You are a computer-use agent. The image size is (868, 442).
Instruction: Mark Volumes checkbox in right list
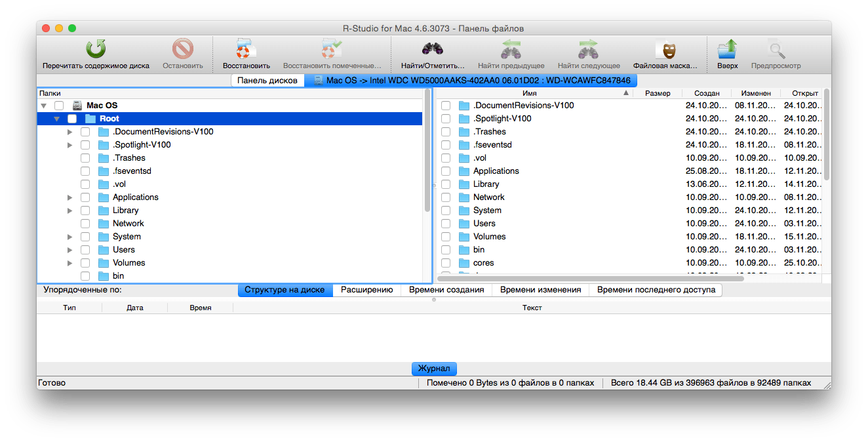[446, 237]
